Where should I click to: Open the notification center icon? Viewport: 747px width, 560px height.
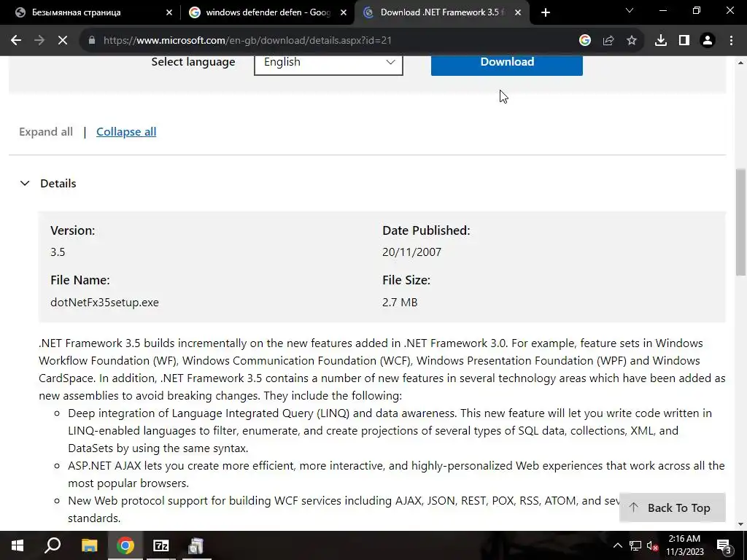click(723, 545)
